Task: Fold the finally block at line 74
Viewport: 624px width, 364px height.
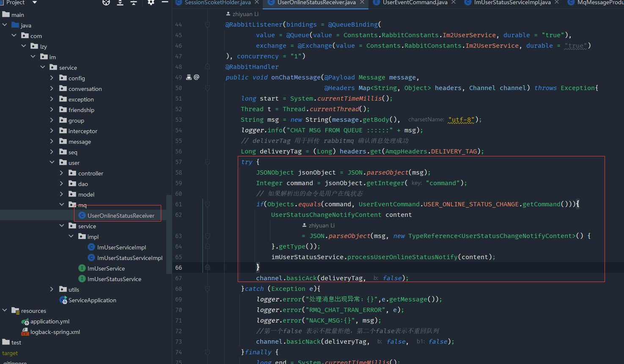Action: [207, 352]
